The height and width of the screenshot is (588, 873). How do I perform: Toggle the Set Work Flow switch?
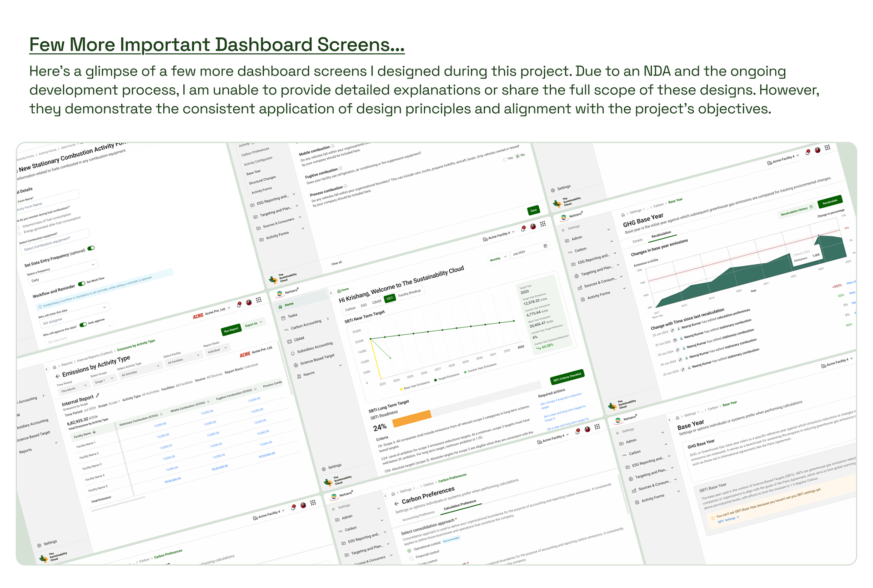coord(81,284)
